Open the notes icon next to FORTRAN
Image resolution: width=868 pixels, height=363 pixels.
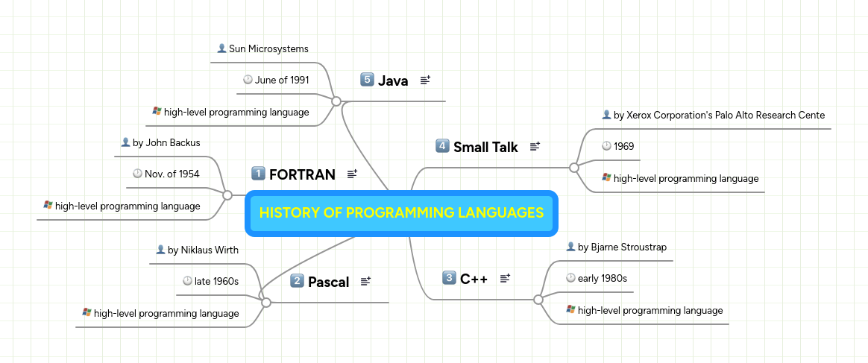(x=352, y=174)
